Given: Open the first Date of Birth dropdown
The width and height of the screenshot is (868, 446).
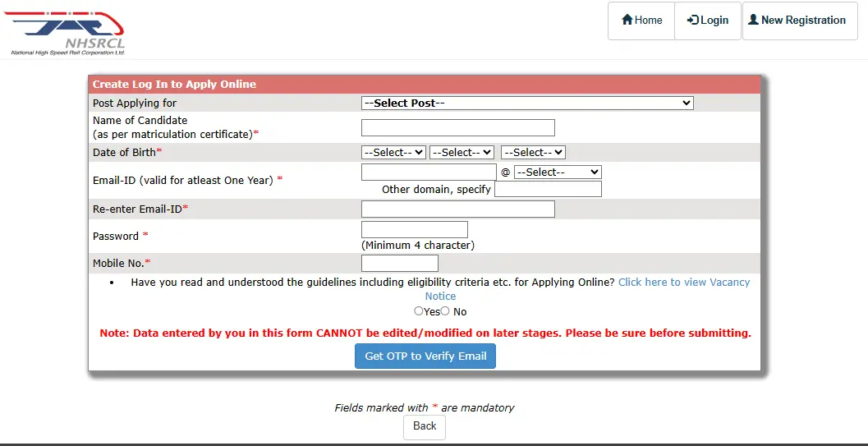Looking at the screenshot, I should pos(393,152).
